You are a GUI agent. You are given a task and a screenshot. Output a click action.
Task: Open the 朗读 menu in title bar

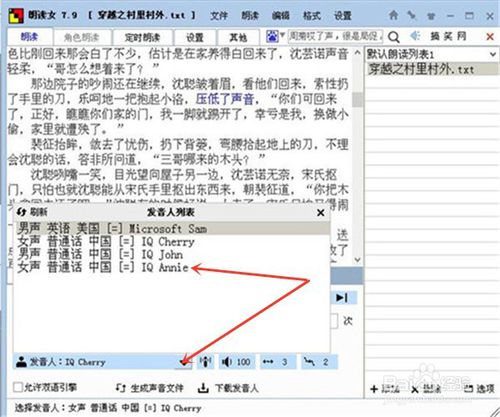click(250, 15)
